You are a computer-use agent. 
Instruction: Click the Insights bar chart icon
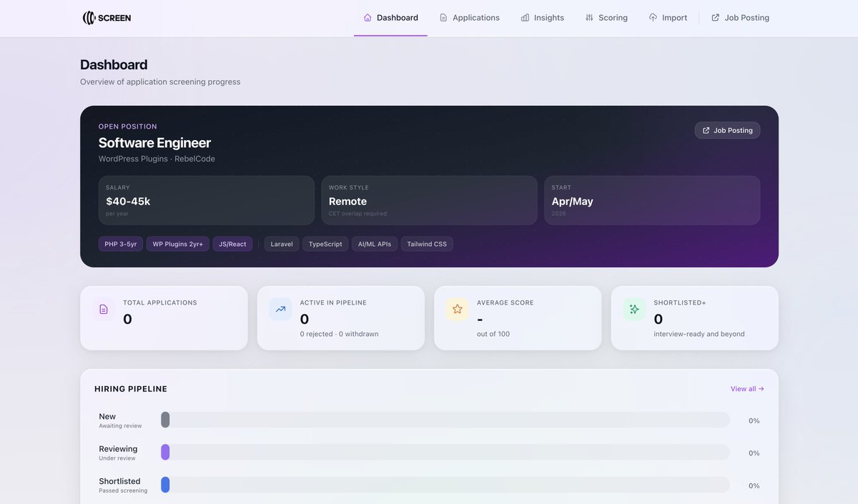click(x=523, y=17)
